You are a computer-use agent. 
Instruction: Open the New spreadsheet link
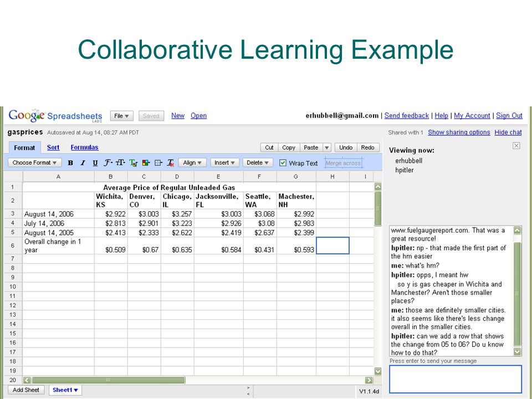178,116
